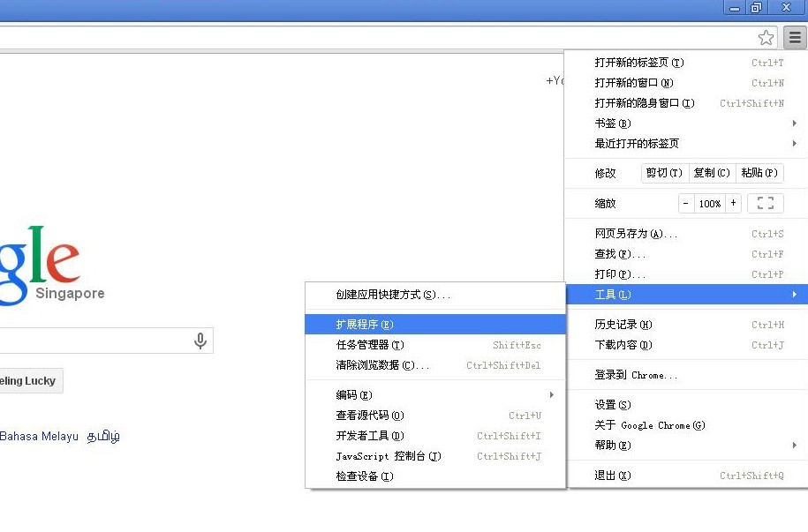The width and height of the screenshot is (808, 532).
Task: Expand the 最近打开的标签页 submenu
Action: [689, 144]
